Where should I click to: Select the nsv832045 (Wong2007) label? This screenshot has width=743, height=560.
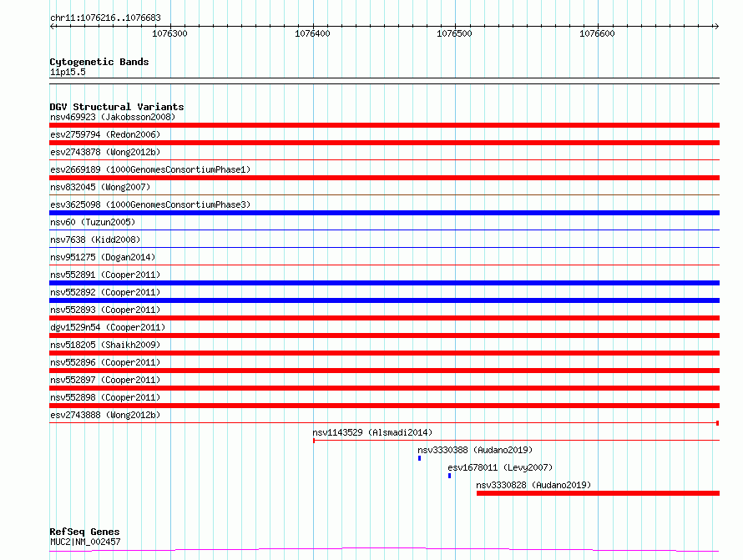pyautogui.click(x=100, y=187)
